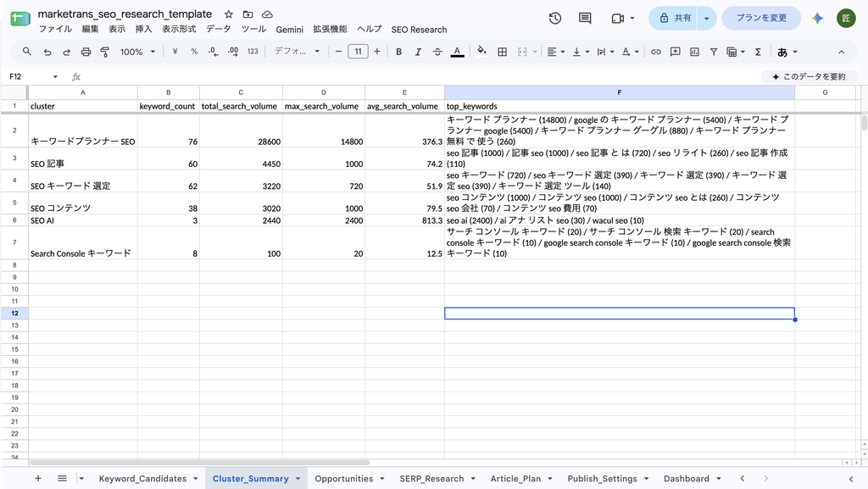
Task: Open the functions sigma menu
Action: [x=758, y=52]
